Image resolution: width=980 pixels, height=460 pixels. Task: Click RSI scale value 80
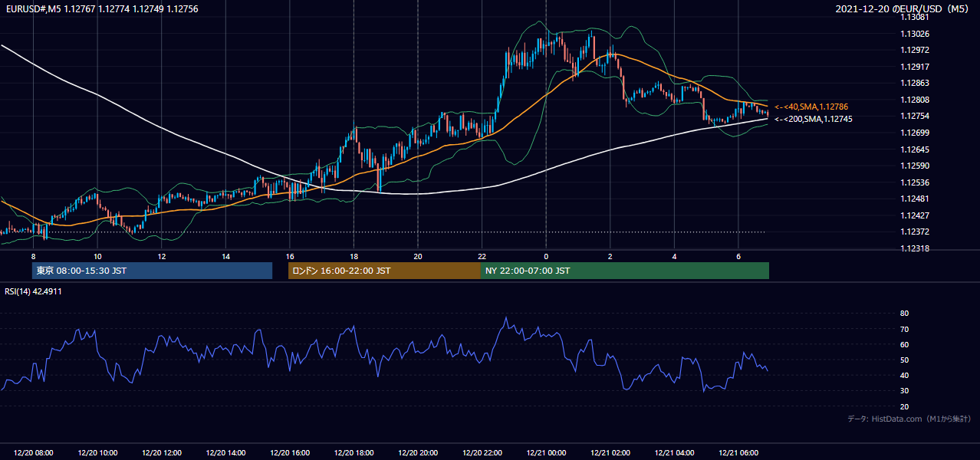tap(905, 314)
